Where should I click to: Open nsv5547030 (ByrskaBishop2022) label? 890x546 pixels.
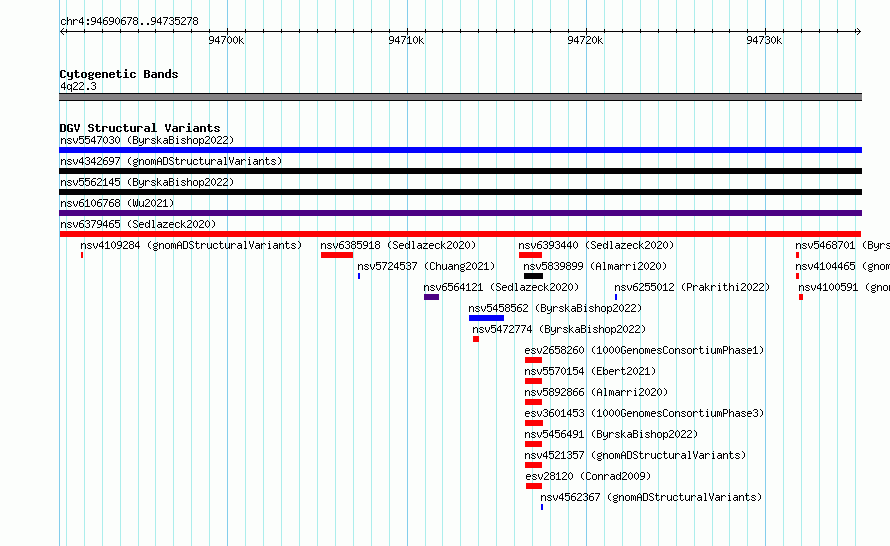coord(147,140)
